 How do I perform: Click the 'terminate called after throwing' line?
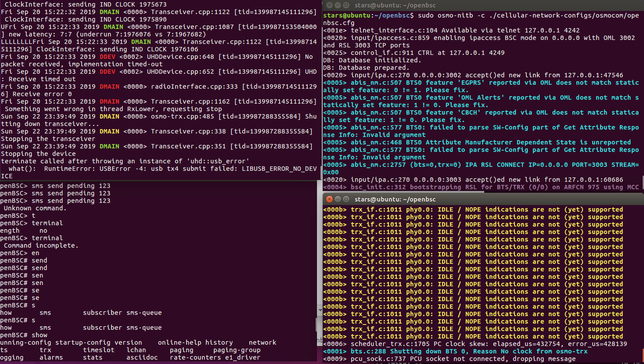tap(125, 161)
